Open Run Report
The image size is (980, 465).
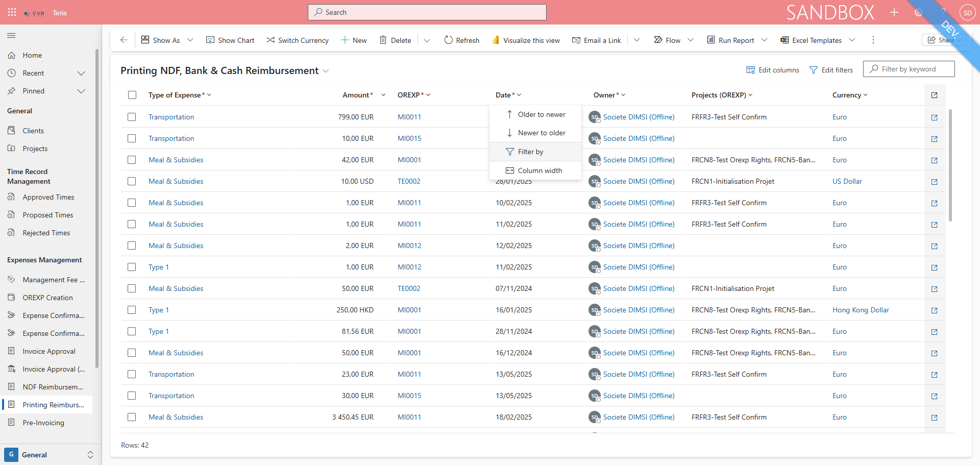pos(730,40)
